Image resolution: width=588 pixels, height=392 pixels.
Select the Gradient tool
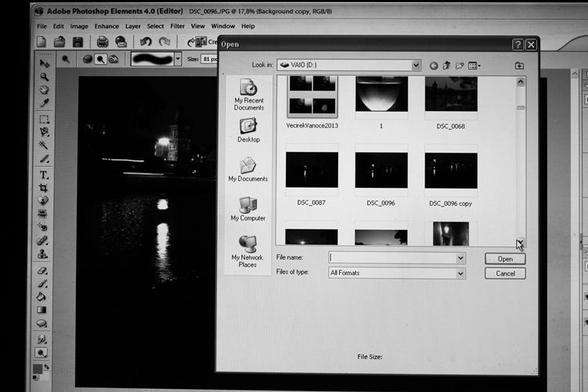41,310
